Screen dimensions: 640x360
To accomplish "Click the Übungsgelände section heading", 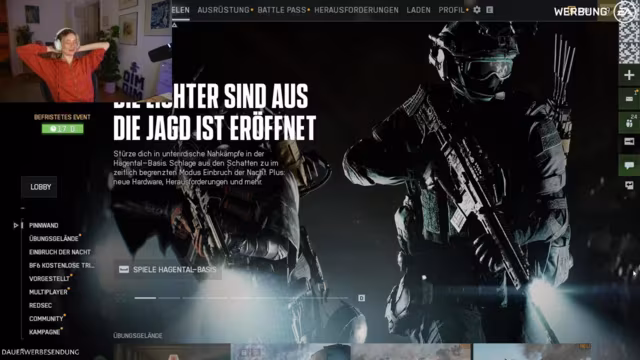I will [138, 336].
